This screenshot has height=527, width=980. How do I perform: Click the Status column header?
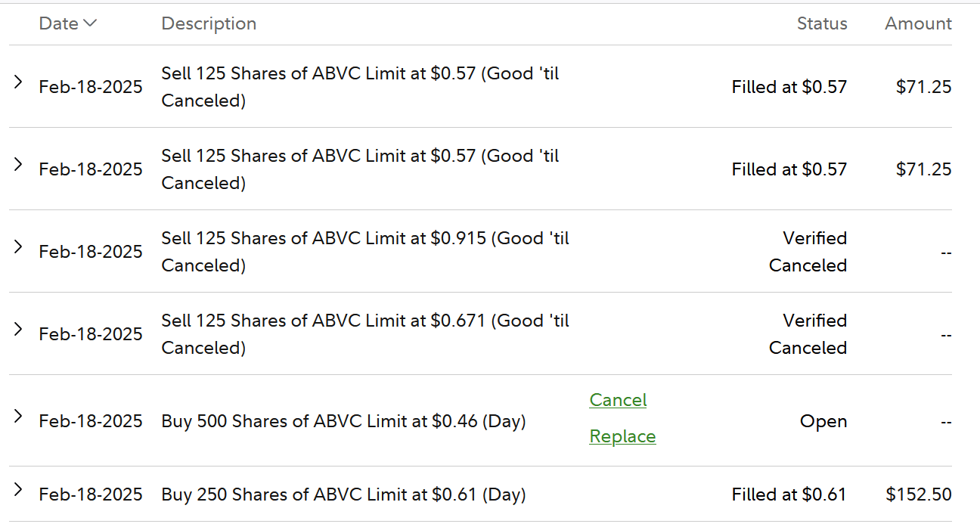coord(822,23)
